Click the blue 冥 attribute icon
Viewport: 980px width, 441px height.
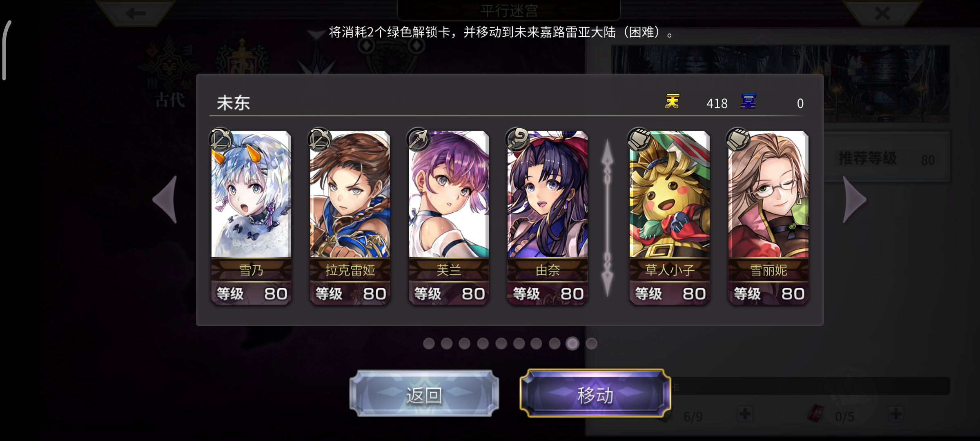pyautogui.click(x=748, y=102)
